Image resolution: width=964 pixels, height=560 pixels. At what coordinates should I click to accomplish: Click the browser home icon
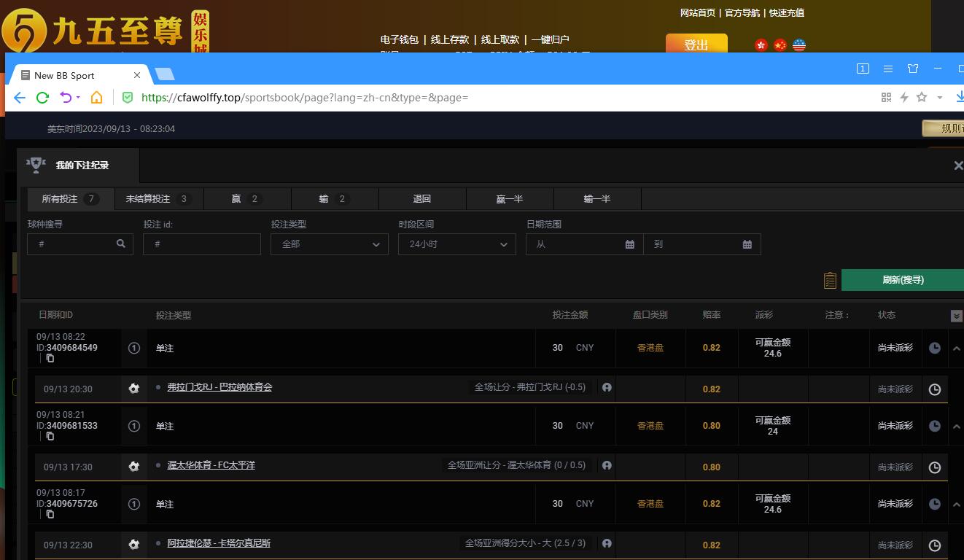point(96,98)
